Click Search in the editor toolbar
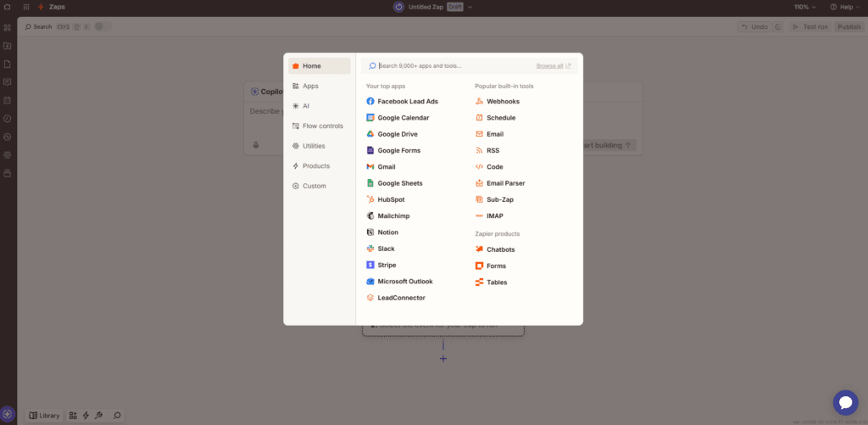Viewport: 868px width, 425px height. coord(38,26)
